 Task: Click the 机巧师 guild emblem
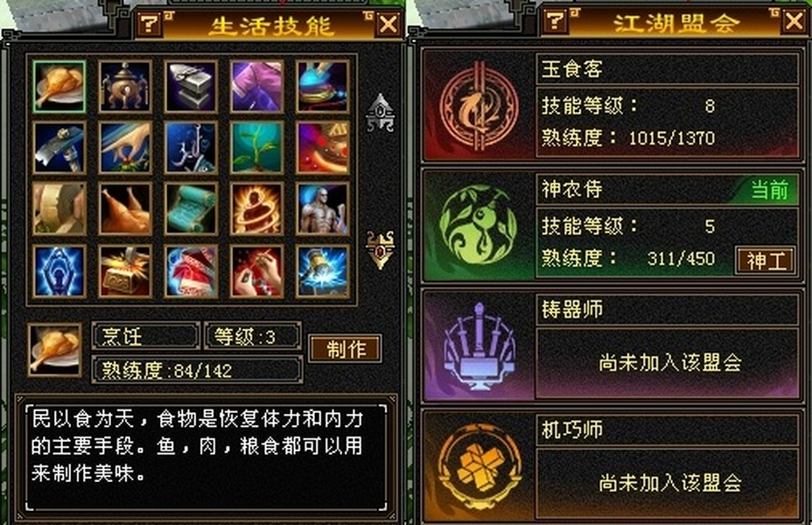pyautogui.click(x=479, y=466)
